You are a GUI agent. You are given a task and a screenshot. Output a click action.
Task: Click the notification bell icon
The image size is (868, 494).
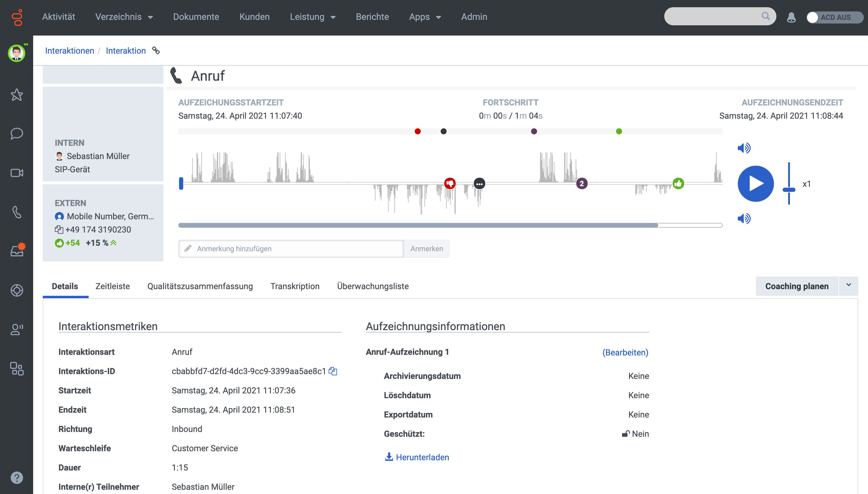tap(791, 17)
